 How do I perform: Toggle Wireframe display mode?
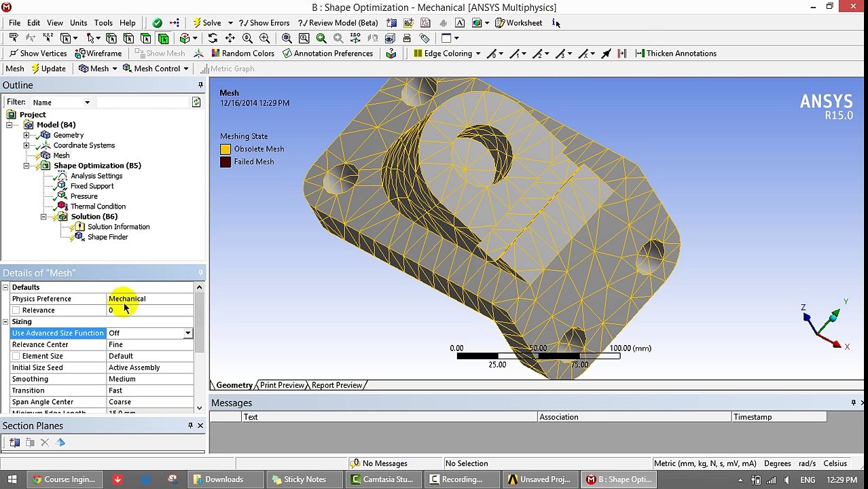coord(98,54)
